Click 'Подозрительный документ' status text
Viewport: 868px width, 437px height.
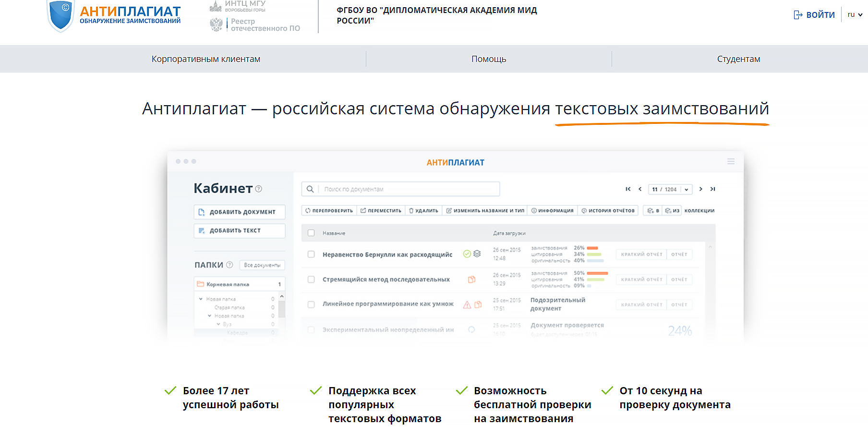pyautogui.click(x=558, y=304)
